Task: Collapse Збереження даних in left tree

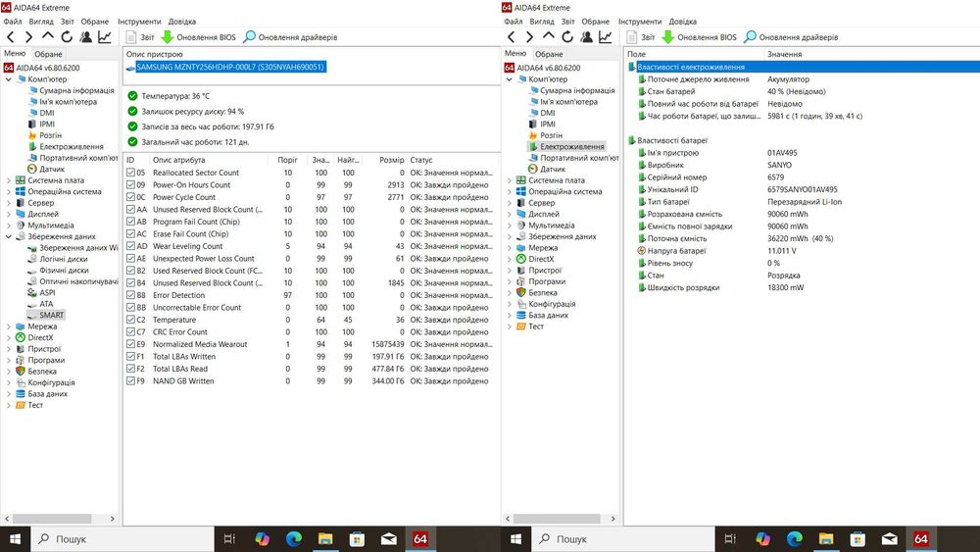Action: [9, 236]
